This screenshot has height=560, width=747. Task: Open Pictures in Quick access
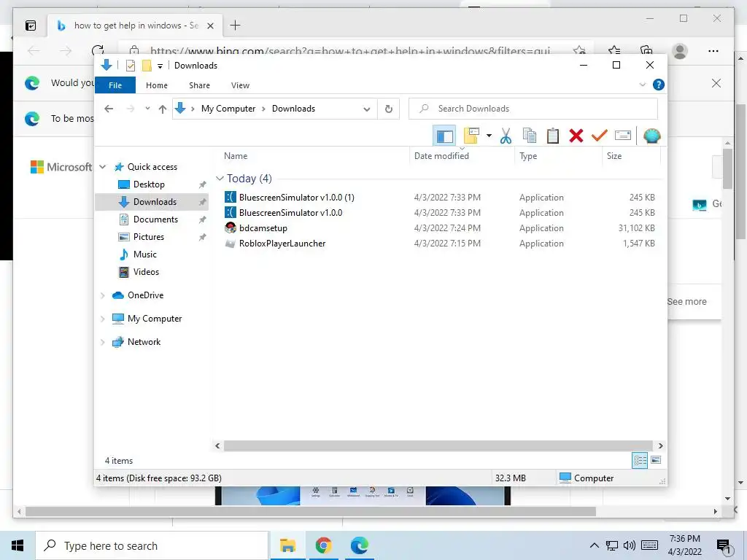148,237
